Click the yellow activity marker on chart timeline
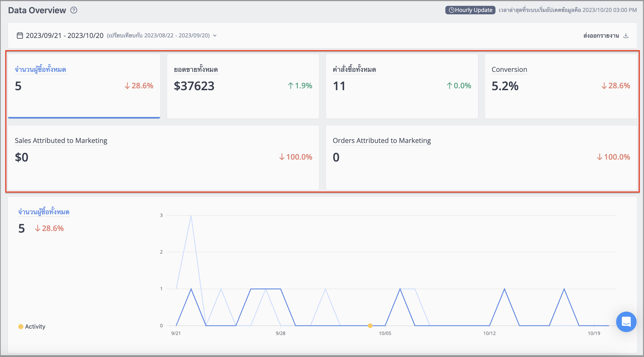This screenshot has height=357, width=644. (370, 325)
